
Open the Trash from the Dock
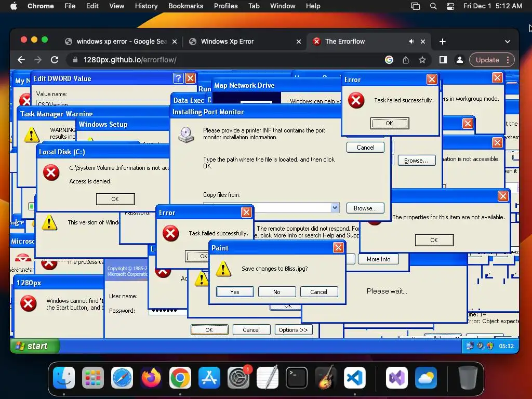point(468,378)
